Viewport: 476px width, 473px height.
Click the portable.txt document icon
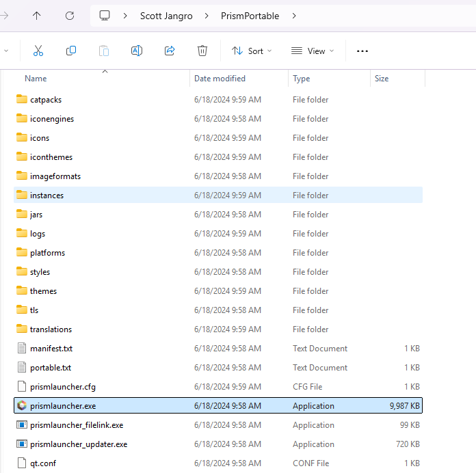(x=22, y=367)
